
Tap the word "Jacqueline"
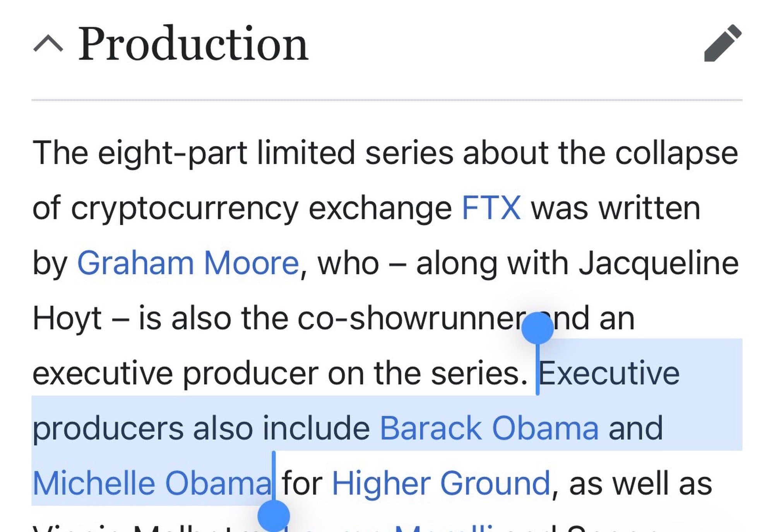pyautogui.click(x=658, y=263)
